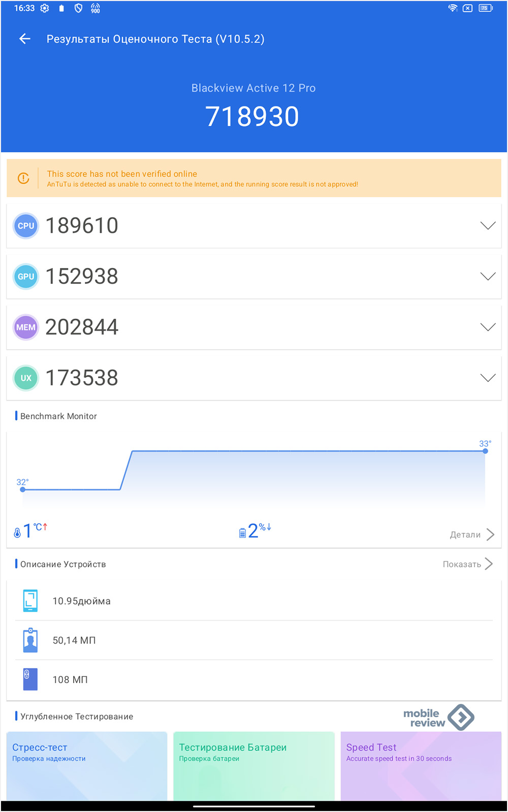Tap the screen size device icon
Screen dimensions: 508x812
(x=30, y=601)
